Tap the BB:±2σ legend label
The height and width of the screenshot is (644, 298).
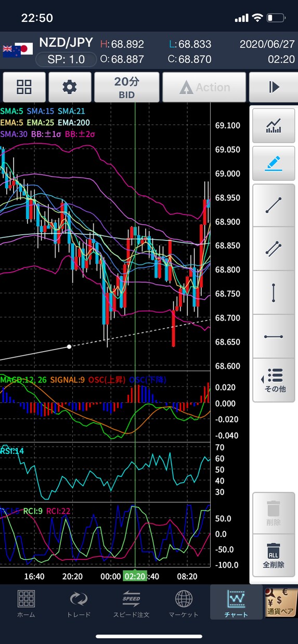[80, 134]
